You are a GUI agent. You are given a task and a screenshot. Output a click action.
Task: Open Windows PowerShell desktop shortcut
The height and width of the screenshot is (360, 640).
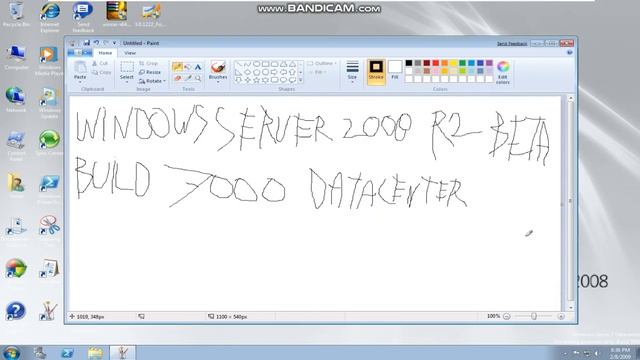click(49, 189)
